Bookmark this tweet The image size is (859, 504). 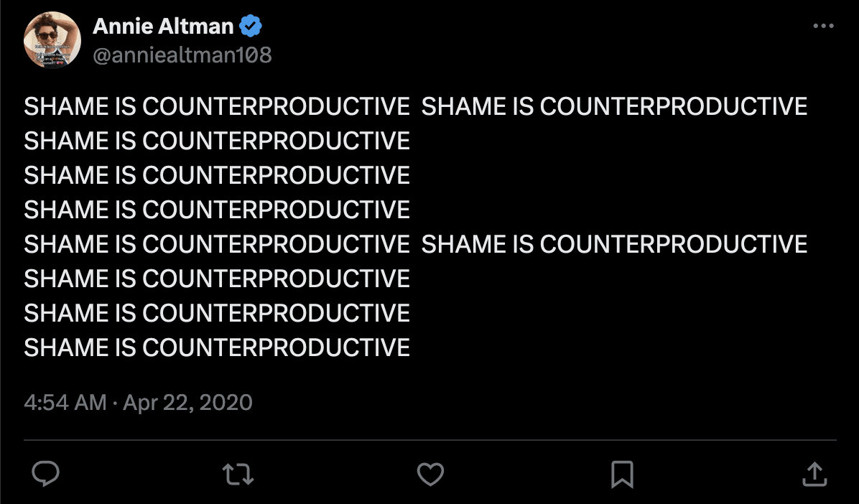click(622, 475)
